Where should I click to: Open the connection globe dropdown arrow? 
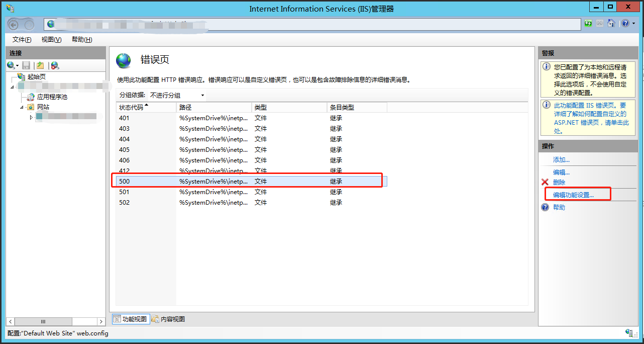(x=17, y=66)
